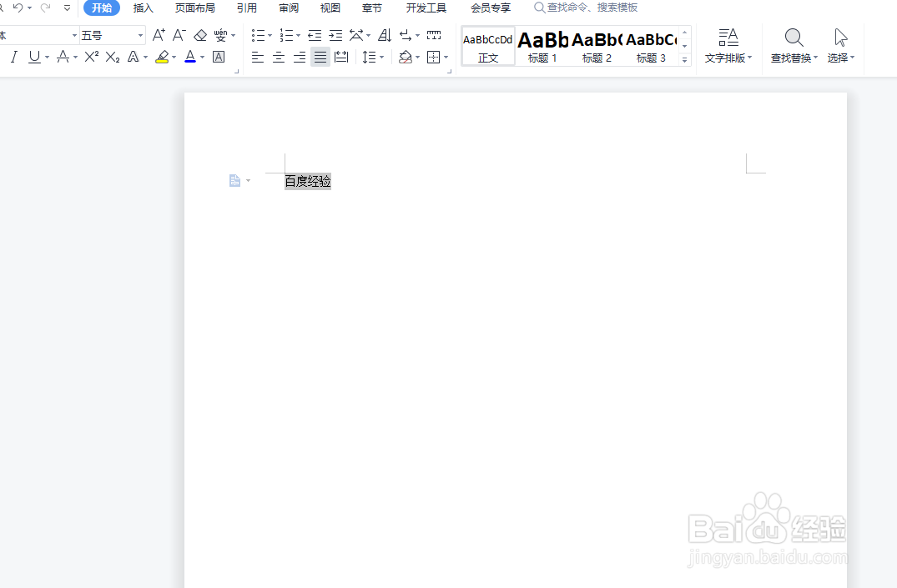897x588 pixels.
Task: Apply the 标题 2 style
Action: 597,47
